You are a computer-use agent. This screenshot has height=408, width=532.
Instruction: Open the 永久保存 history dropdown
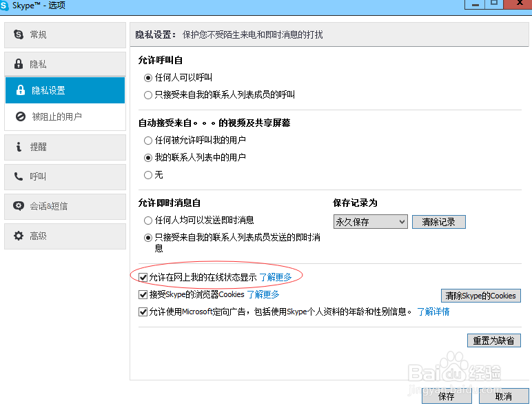point(371,222)
